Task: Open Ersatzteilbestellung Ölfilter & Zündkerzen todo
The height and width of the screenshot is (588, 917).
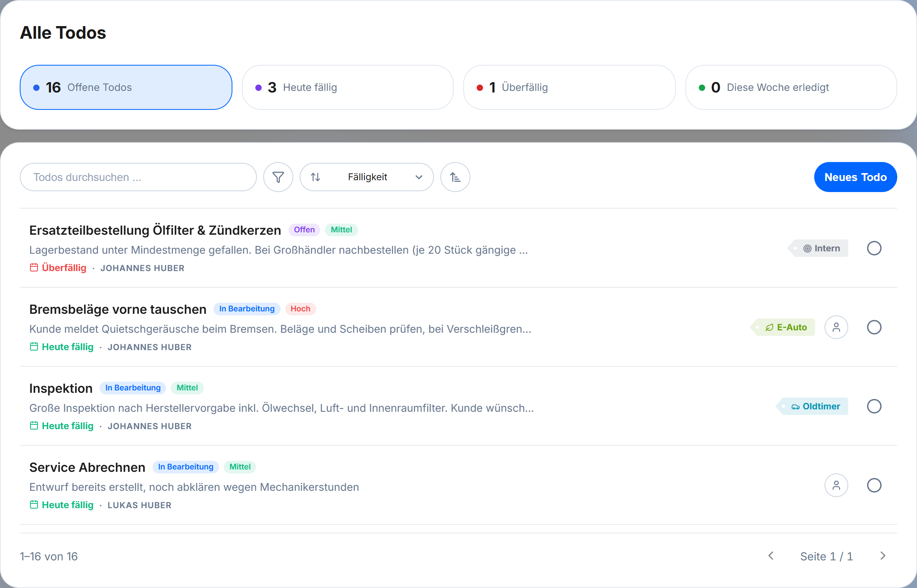Action: coord(155,230)
